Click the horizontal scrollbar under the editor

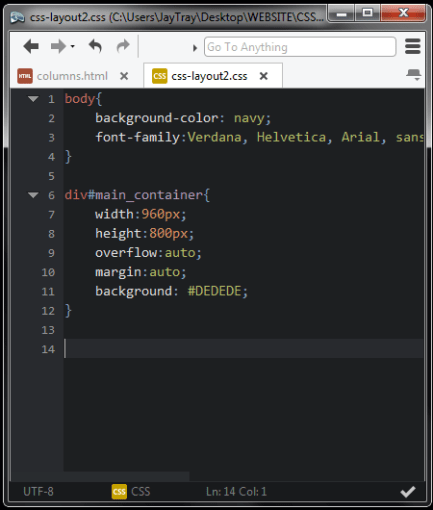(x=127, y=476)
